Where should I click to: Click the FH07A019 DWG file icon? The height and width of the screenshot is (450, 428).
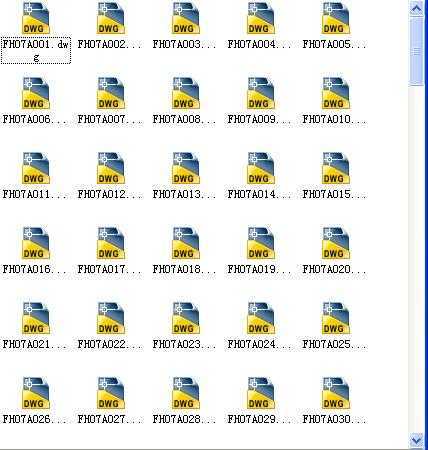pos(261,243)
